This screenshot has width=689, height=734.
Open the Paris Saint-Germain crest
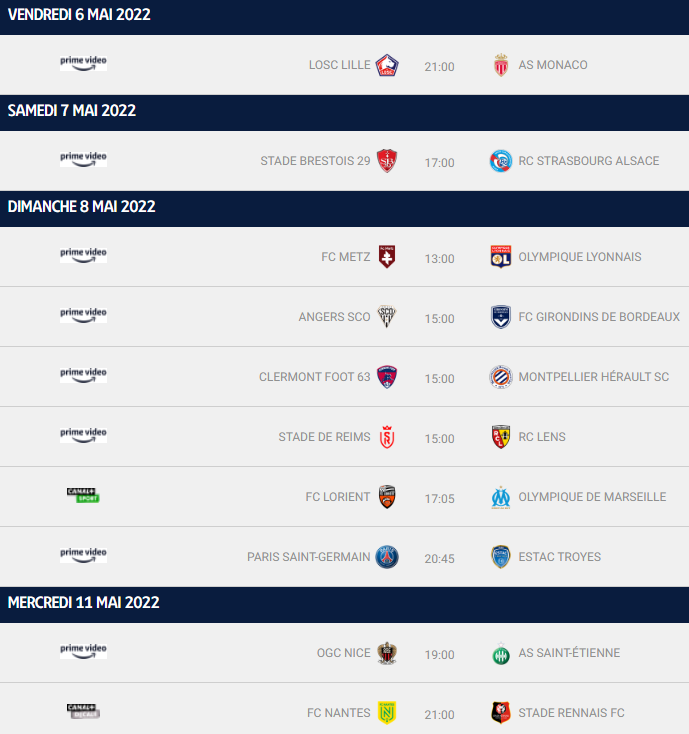point(387,557)
